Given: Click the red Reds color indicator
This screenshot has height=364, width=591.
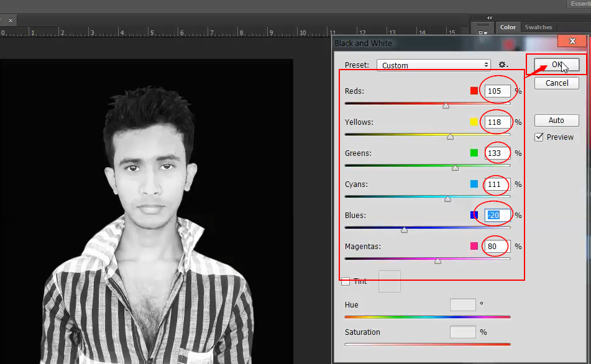Looking at the screenshot, I should coord(474,91).
